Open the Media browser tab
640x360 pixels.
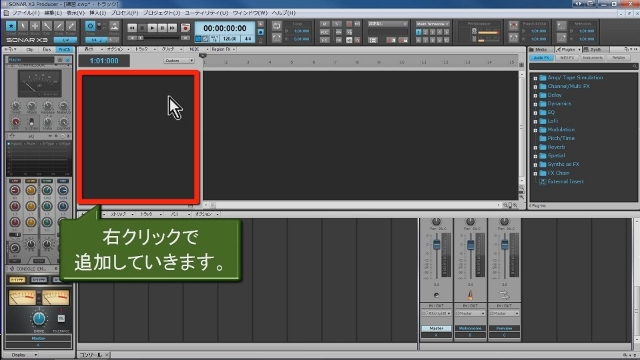[540, 49]
